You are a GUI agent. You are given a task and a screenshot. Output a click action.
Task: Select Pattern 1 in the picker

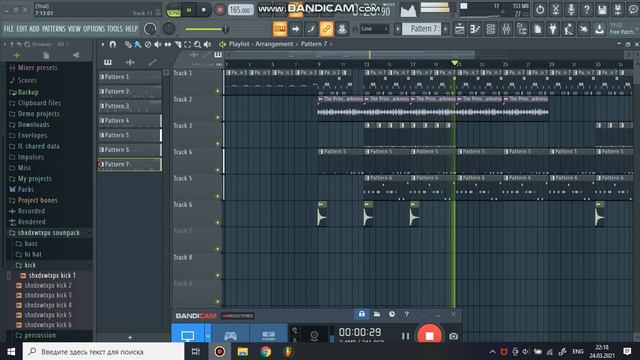tap(130, 77)
